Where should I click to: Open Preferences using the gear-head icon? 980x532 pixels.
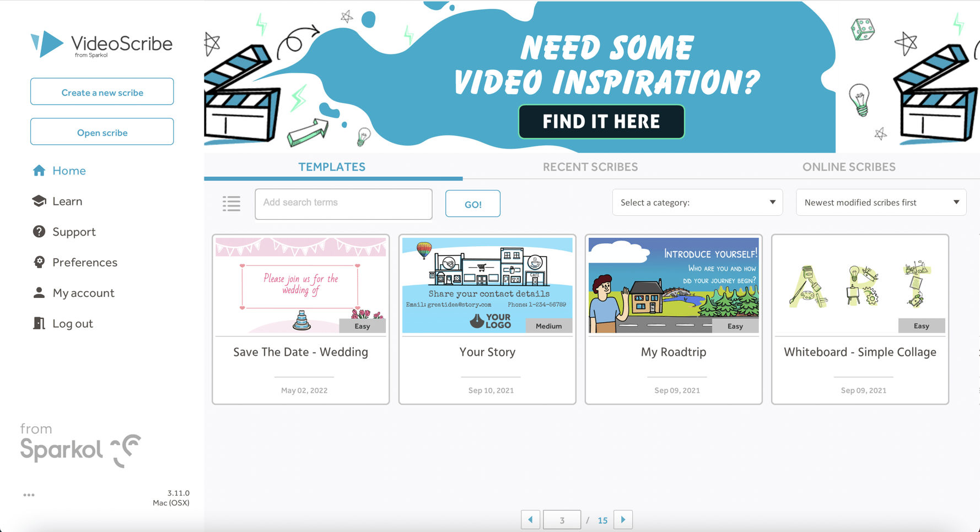39,262
